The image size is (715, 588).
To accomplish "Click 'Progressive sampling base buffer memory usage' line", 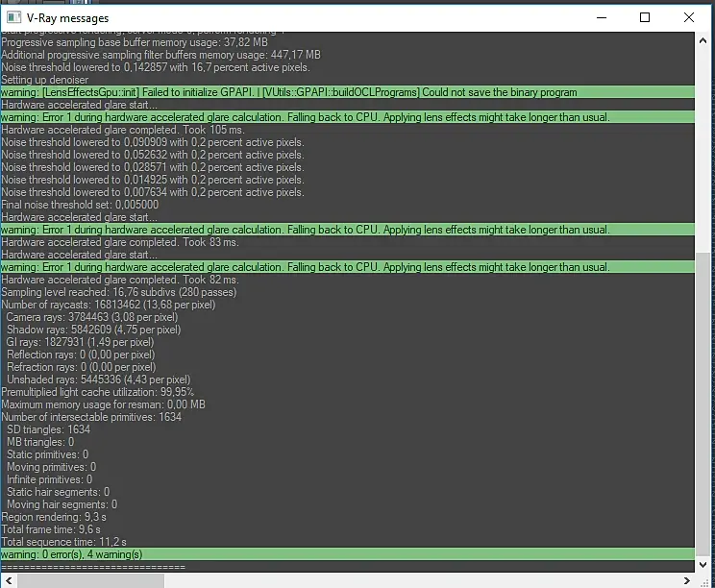I will [135, 42].
